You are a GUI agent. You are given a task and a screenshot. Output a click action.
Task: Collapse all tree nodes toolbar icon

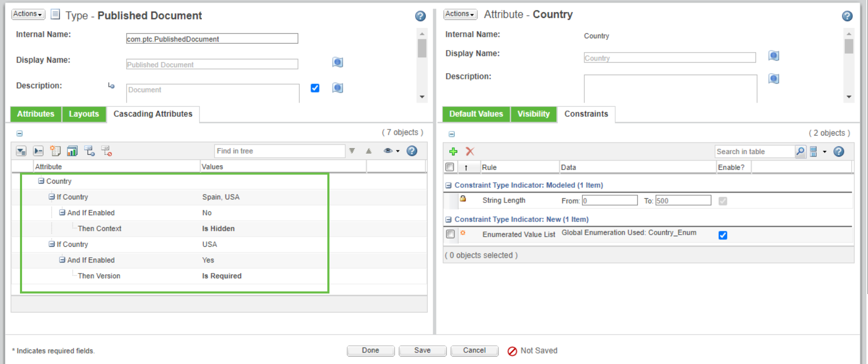click(x=38, y=151)
